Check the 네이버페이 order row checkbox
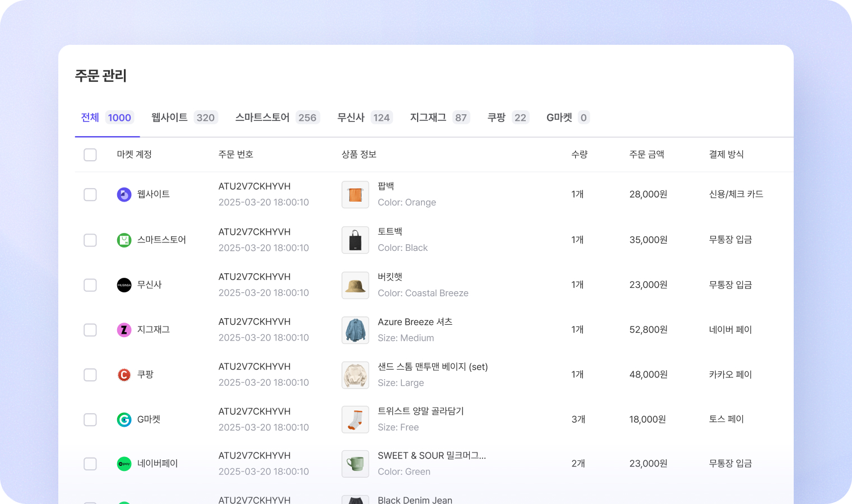This screenshot has width=852, height=504. pos(90,464)
